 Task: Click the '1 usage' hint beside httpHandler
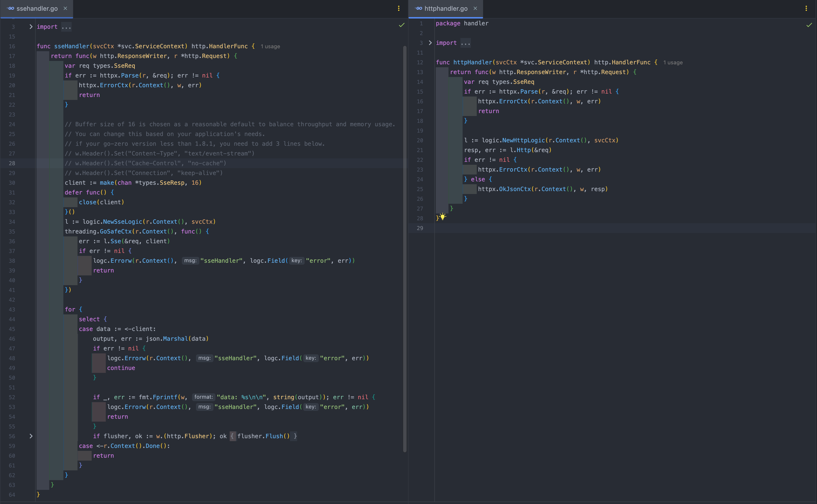point(673,62)
